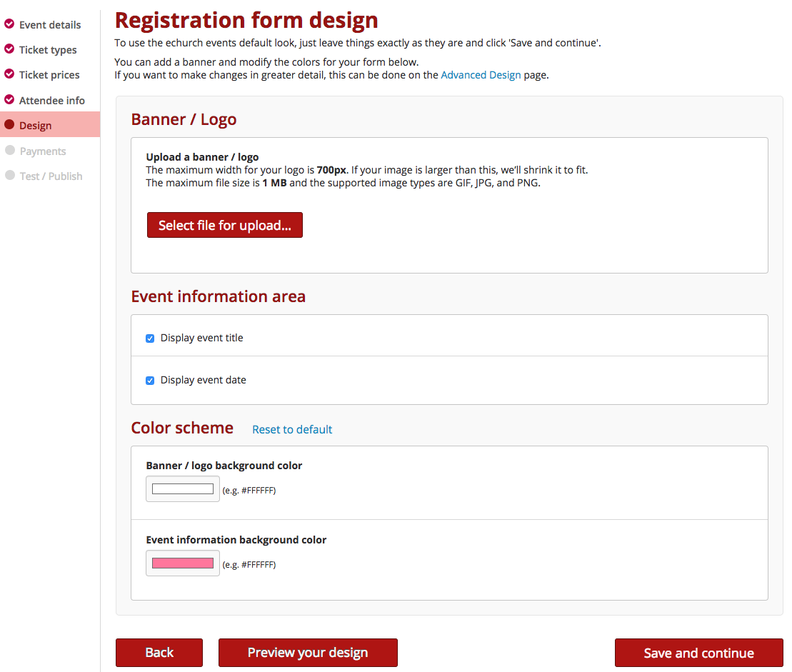
Task: Click the Ticket types checkmark icon
Action: tap(9, 49)
